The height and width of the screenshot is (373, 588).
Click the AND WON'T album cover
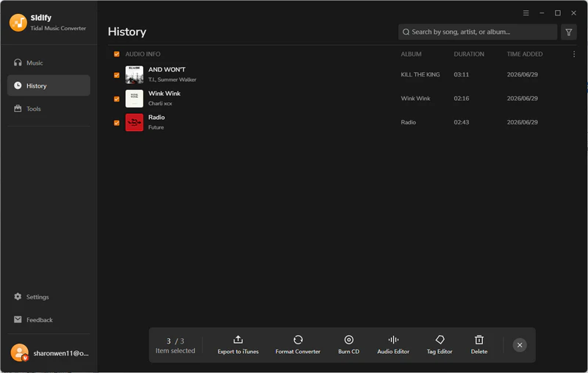135,75
